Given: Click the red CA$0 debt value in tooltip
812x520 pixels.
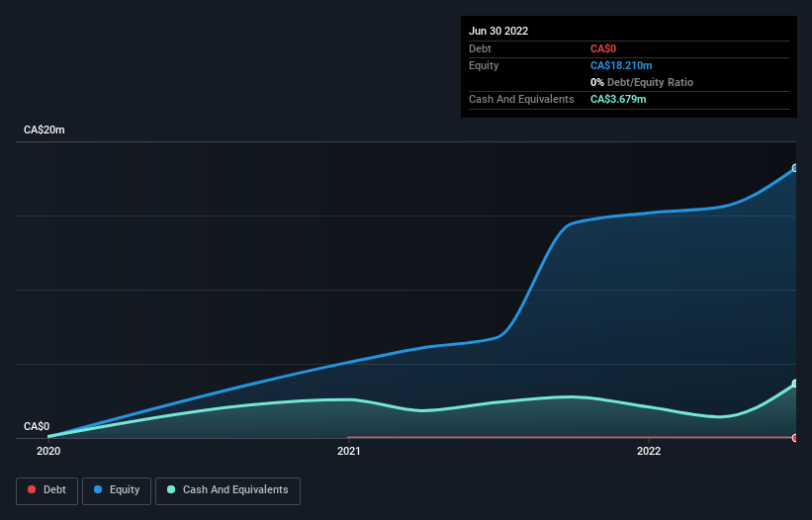Looking at the screenshot, I should (x=603, y=48).
